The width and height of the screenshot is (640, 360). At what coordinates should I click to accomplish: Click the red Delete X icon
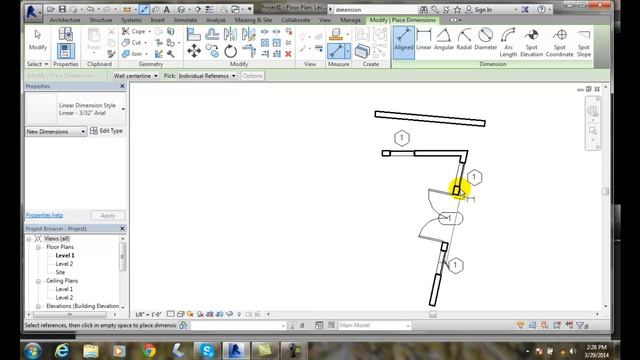click(x=288, y=54)
